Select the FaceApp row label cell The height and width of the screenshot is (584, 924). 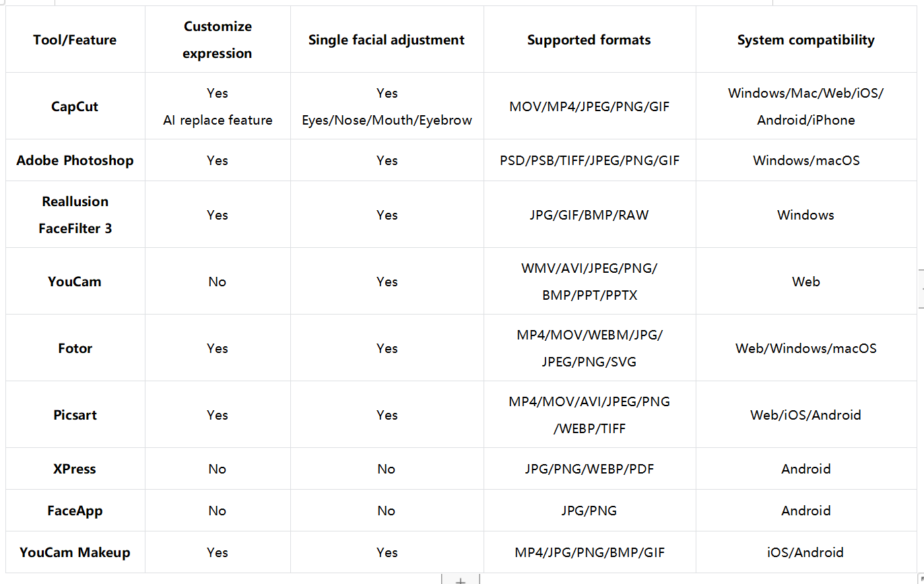point(75,511)
